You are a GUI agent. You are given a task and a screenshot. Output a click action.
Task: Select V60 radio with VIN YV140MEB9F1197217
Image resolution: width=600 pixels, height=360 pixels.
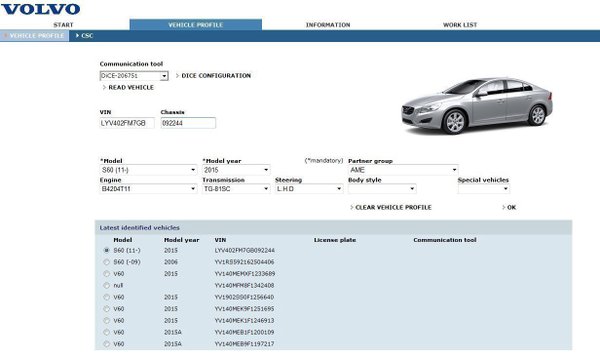106,344
